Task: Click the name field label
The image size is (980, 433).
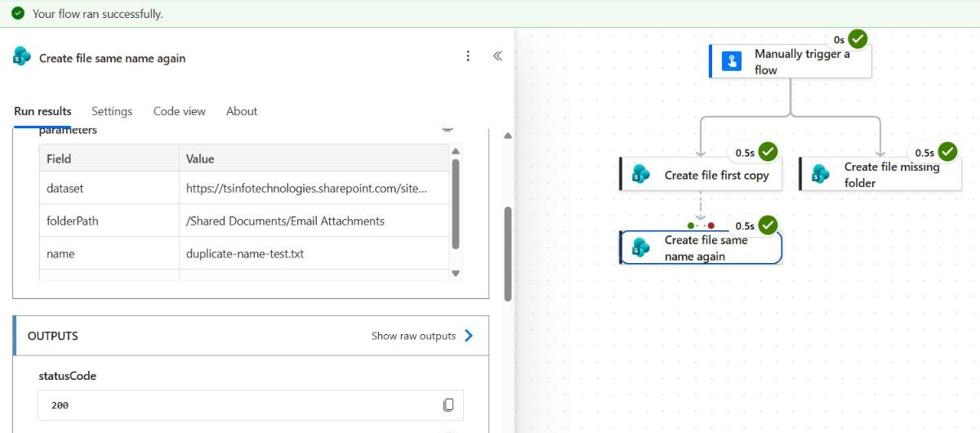Action: [x=60, y=254]
